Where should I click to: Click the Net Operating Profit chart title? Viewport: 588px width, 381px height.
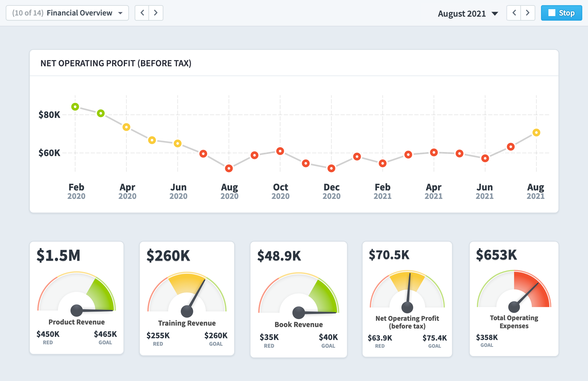click(116, 63)
